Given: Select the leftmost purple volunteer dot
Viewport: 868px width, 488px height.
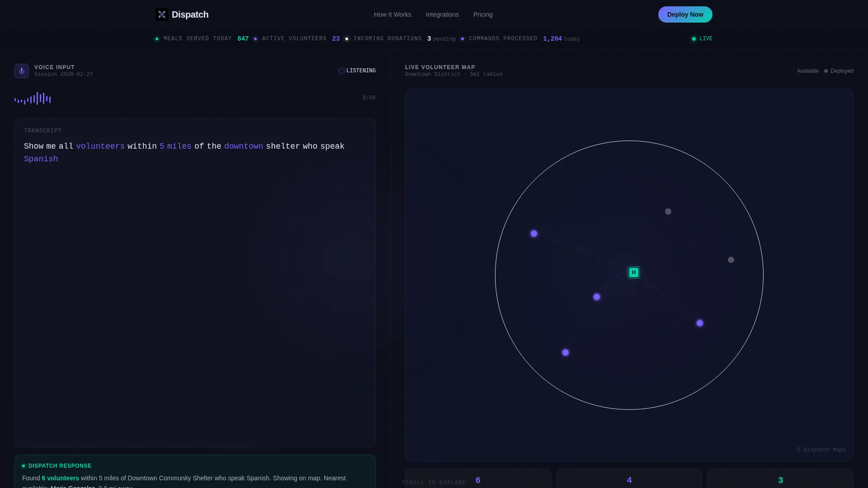Looking at the screenshot, I should pyautogui.click(x=534, y=234).
